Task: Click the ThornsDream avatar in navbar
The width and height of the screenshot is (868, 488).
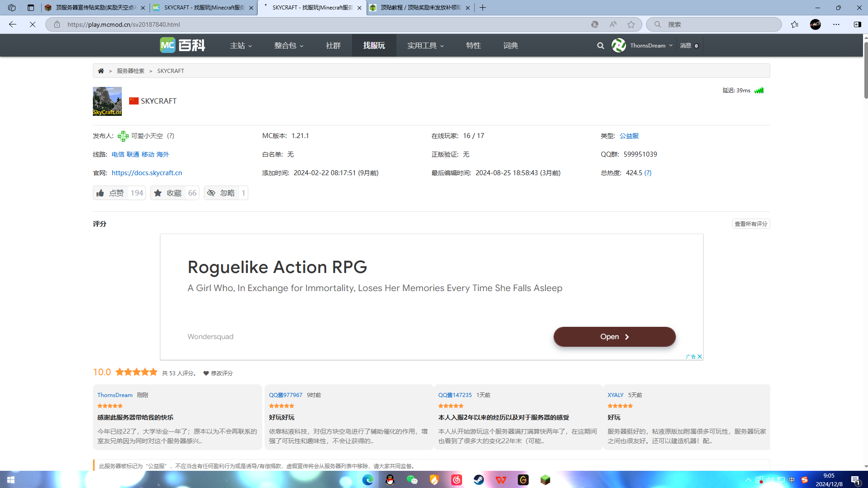Action: pyautogui.click(x=618, y=45)
